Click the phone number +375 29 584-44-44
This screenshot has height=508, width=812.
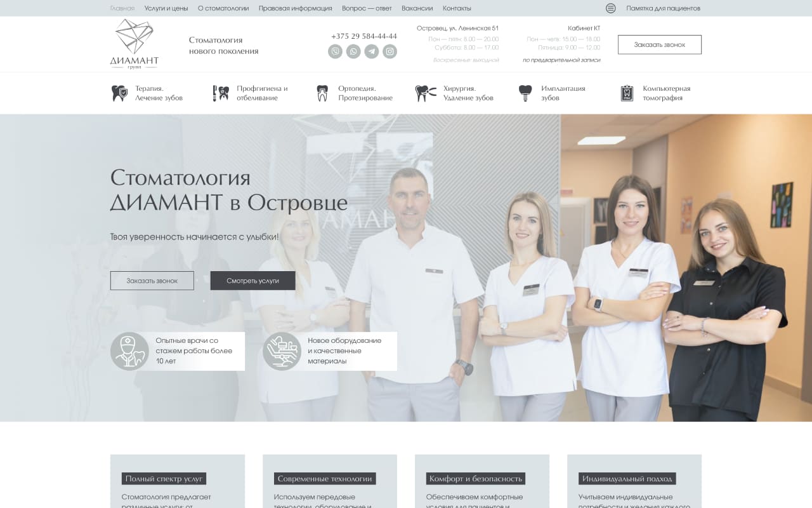click(x=364, y=36)
